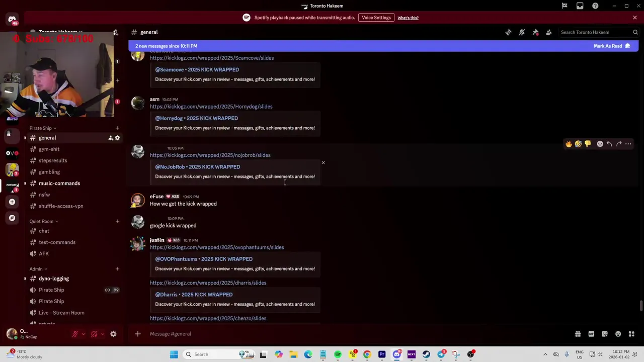Add fire reaction to hovered message
644x362 pixels.
(569, 144)
